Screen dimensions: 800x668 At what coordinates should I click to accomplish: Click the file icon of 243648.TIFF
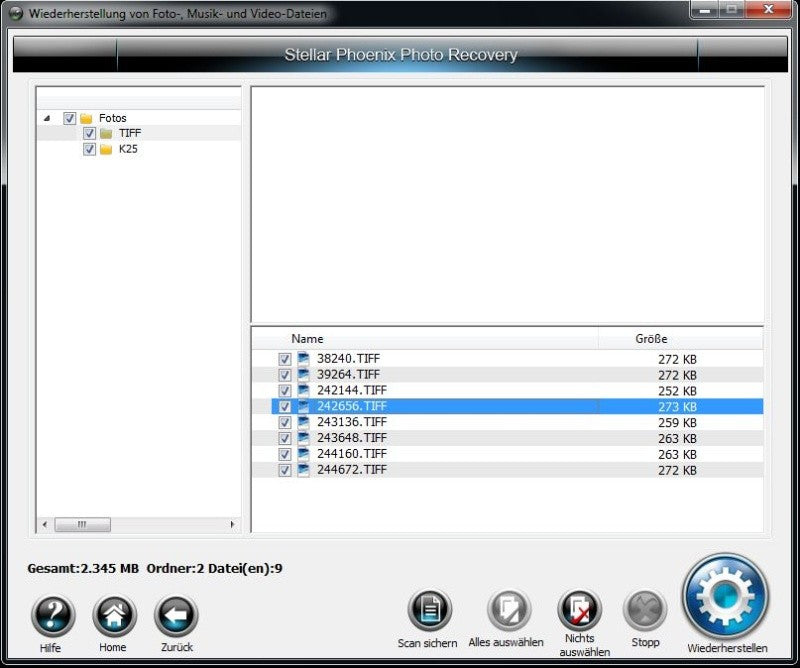[x=304, y=438]
